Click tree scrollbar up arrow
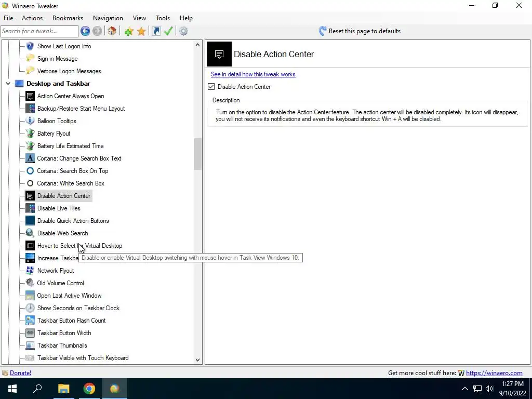This screenshot has height=399, width=532. 198,45
